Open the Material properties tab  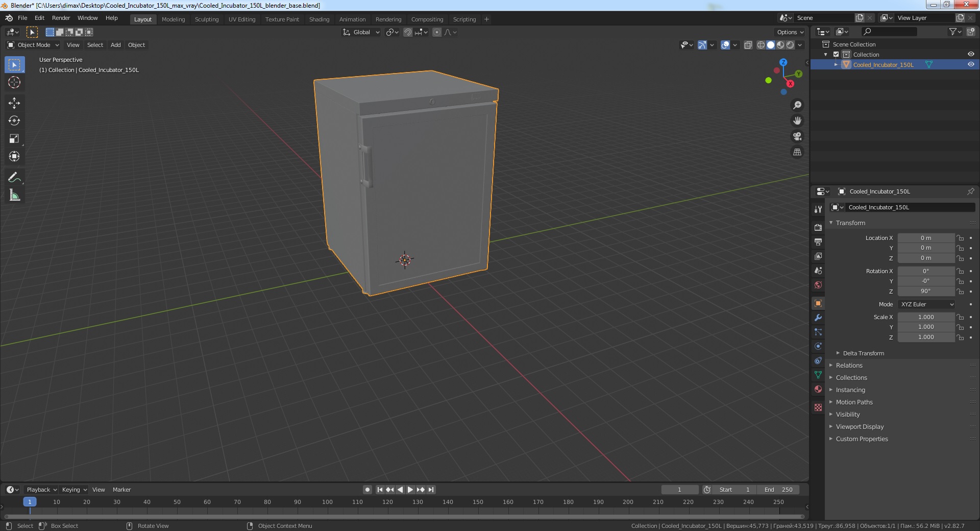(818, 389)
